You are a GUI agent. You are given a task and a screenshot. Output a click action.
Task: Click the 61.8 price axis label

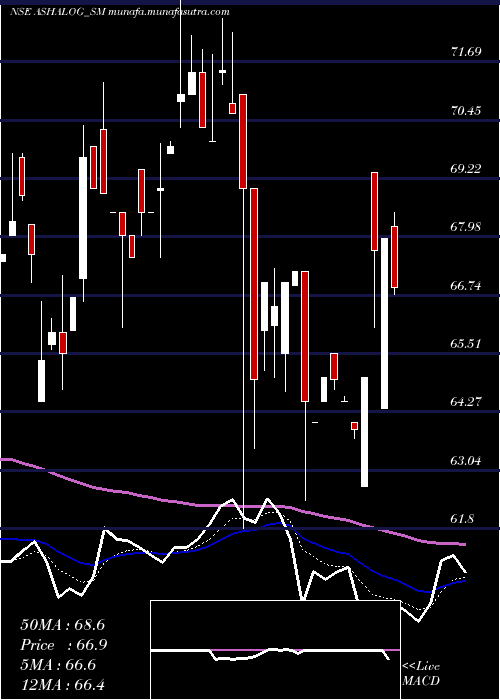463,519
